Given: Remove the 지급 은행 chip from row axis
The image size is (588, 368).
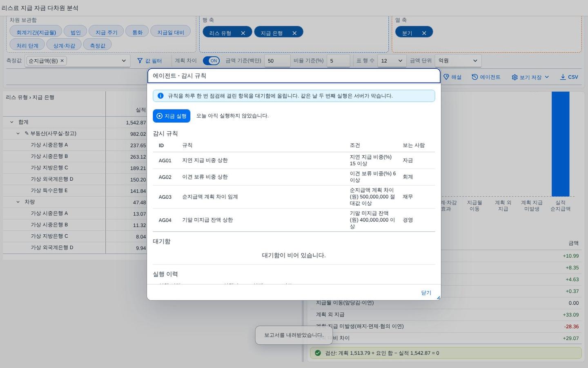Looking at the screenshot, I should (x=294, y=33).
